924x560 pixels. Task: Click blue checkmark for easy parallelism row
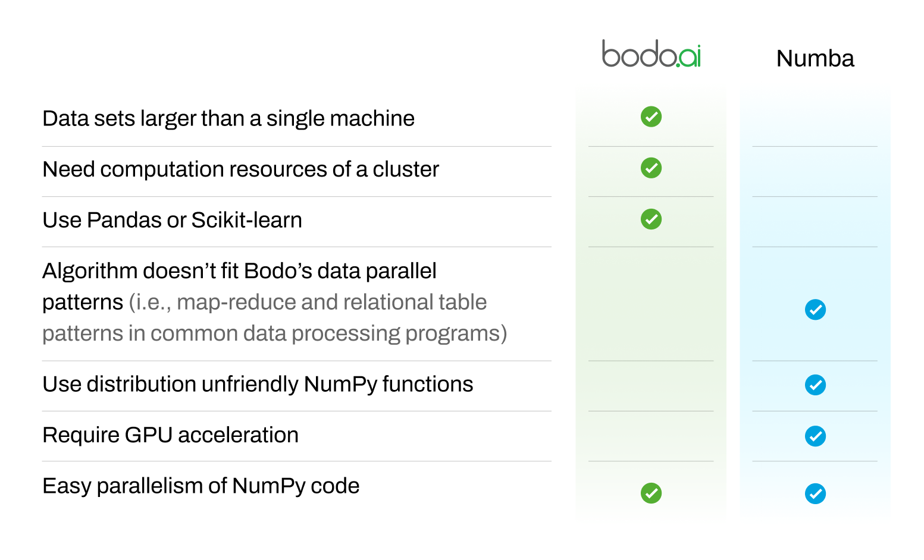tap(815, 493)
